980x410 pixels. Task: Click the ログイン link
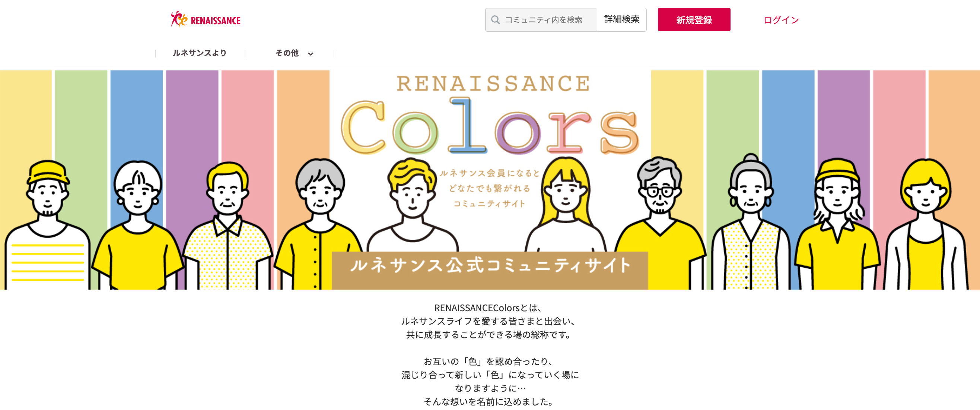pyautogui.click(x=781, y=20)
